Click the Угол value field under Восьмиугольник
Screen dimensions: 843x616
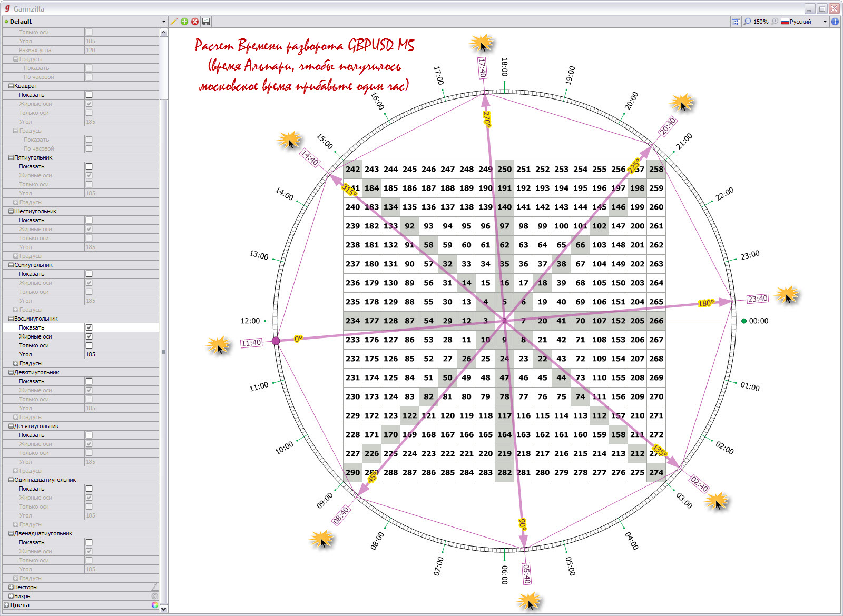[121, 354]
